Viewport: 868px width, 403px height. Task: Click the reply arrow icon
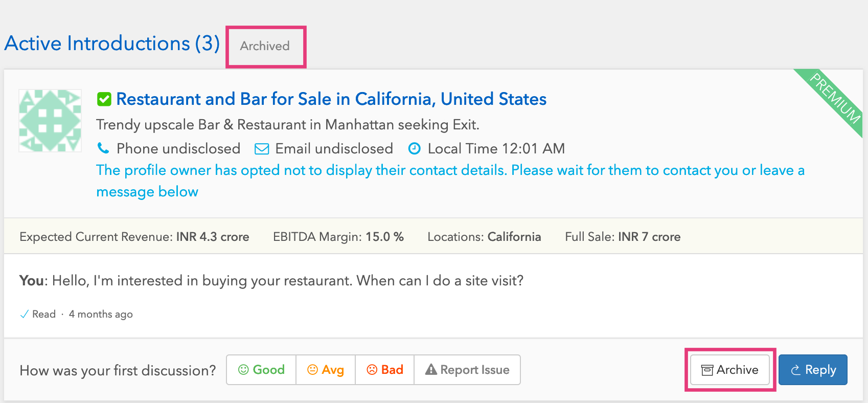pos(795,370)
